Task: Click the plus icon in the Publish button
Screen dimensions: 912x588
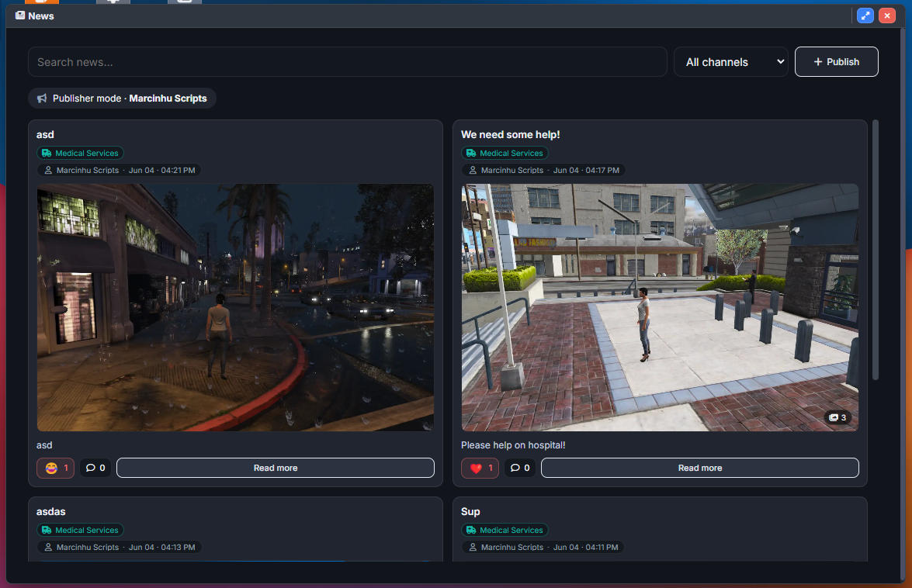Action: 818,61
